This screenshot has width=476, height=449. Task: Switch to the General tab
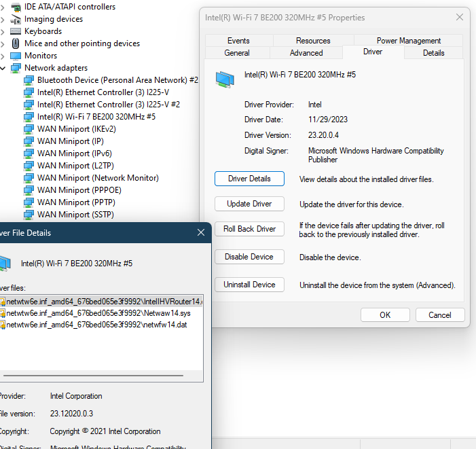pyautogui.click(x=237, y=53)
